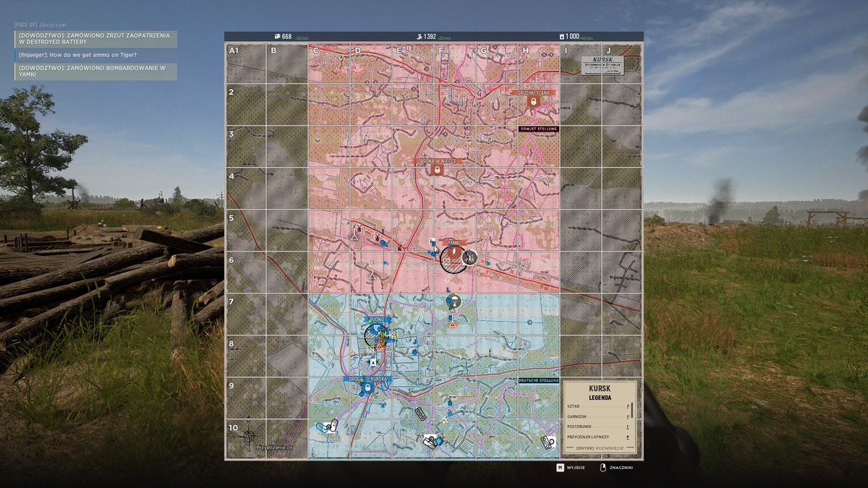Expand the legend via Rozwinięcie
Viewport: 868px width, 488px height.
(599, 449)
